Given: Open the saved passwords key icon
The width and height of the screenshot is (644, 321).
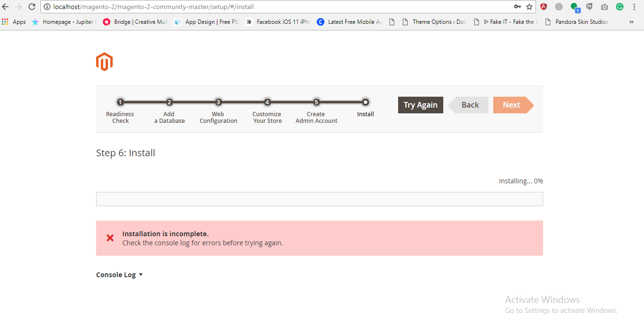Looking at the screenshot, I should pyautogui.click(x=517, y=7).
